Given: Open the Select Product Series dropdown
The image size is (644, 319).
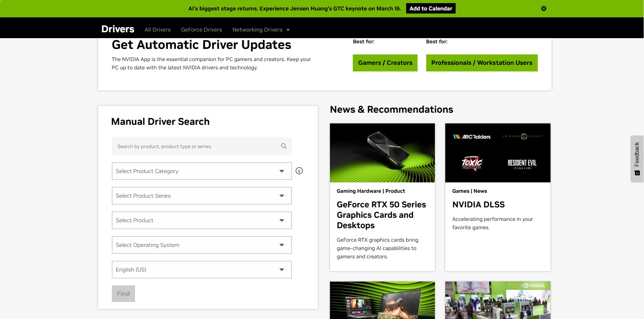Looking at the screenshot, I should 202,196.
